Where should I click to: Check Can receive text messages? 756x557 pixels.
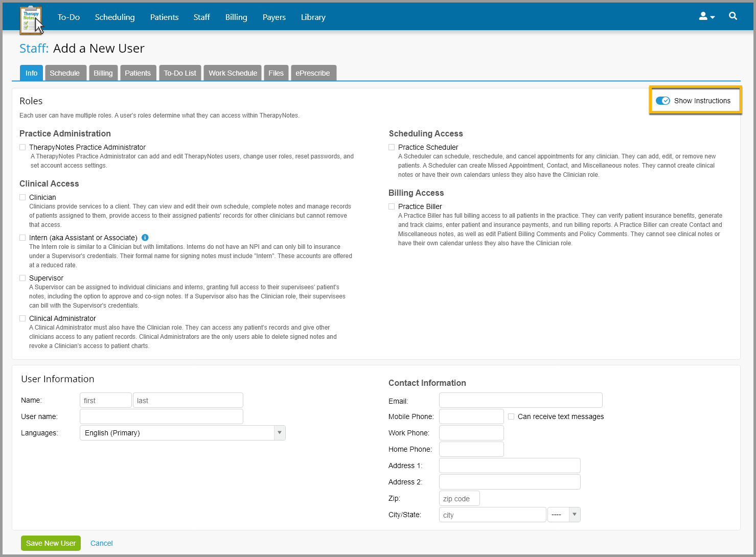[x=511, y=416]
